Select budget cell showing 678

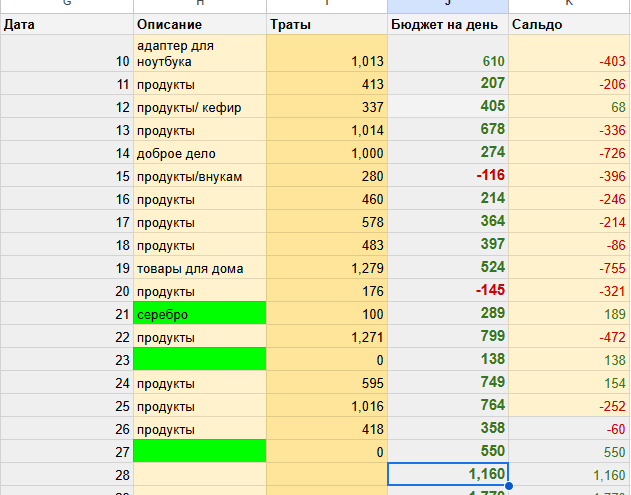pos(448,130)
